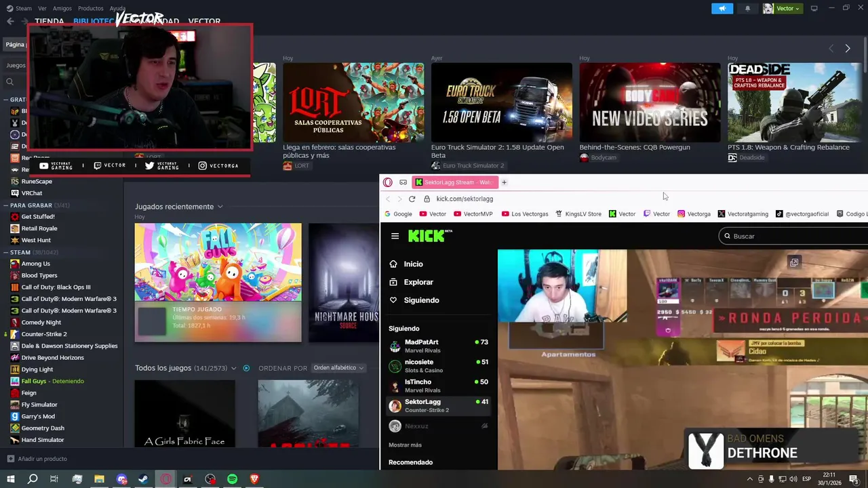This screenshot has width=868, height=488.
Task: Click play filter icon beside Todos los juegos
Action: coord(246,368)
